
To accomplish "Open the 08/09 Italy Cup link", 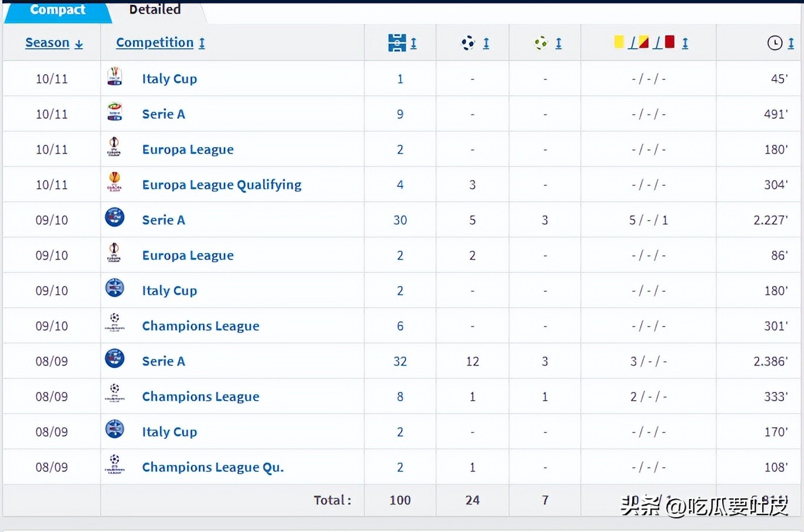I will pyautogui.click(x=170, y=432).
